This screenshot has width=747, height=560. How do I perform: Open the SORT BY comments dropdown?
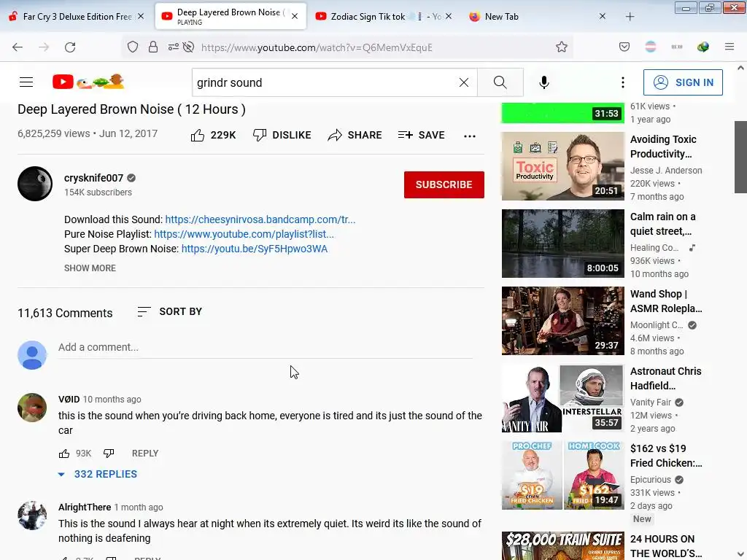pyautogui.click(x=169, y=311)
